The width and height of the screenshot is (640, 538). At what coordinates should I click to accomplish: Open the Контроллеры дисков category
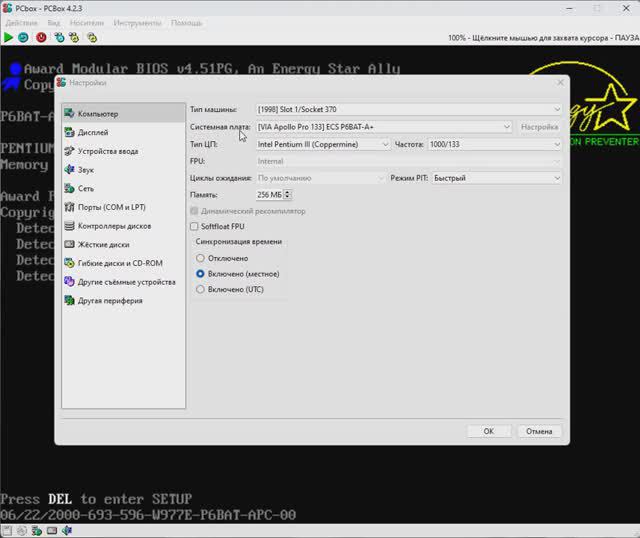(x=124, y=226)
